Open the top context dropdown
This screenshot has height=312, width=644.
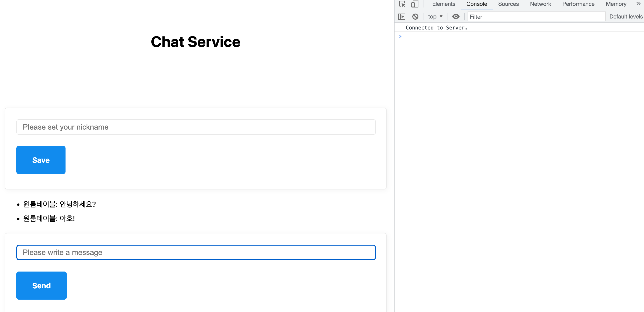click(x=435, y=17)
